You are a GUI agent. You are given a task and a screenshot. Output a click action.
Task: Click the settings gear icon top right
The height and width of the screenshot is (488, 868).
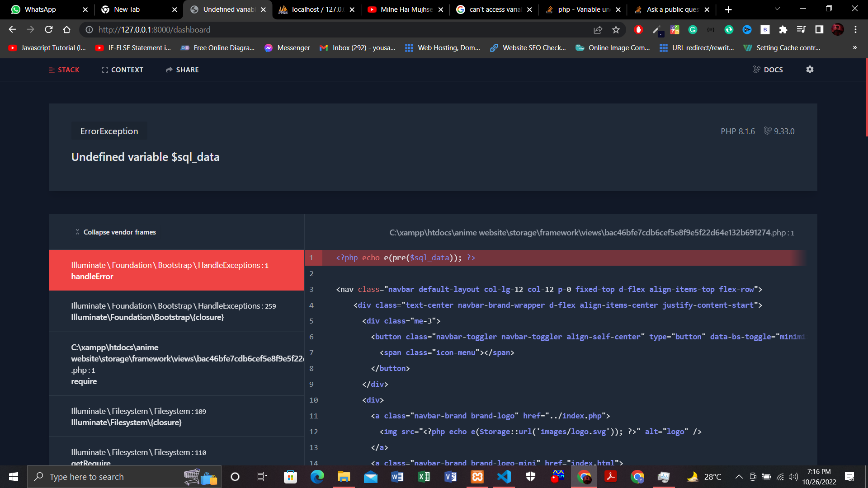810,70
